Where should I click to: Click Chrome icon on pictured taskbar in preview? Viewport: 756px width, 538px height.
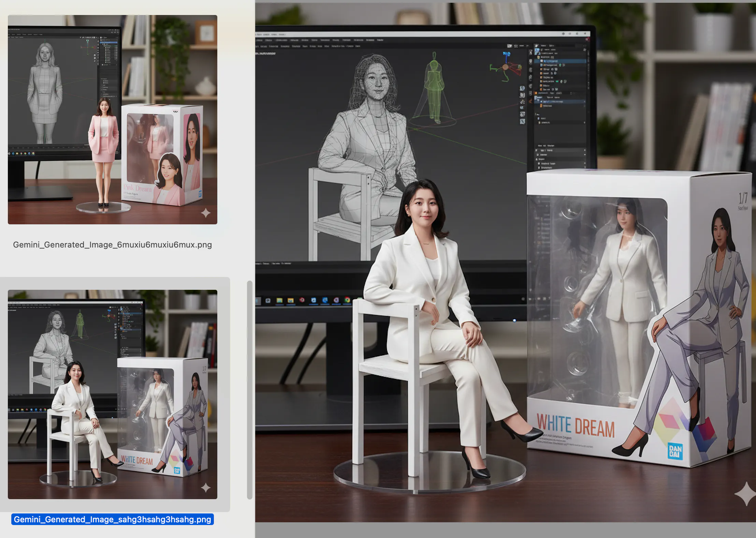tap(347, 300)
